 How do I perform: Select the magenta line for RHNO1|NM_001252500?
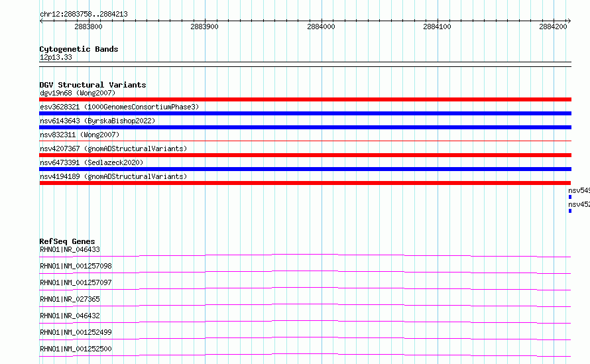[305, 355]
